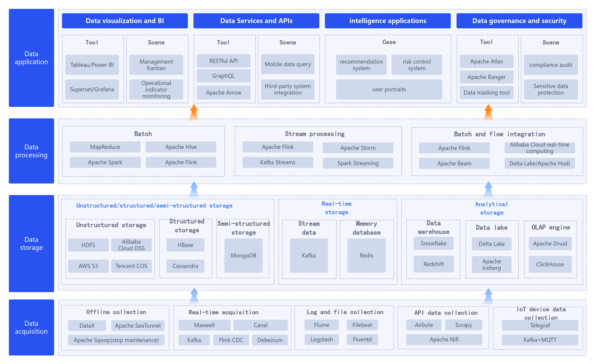Click the user portraits case
595x364 pixels.
click(389, 89)
